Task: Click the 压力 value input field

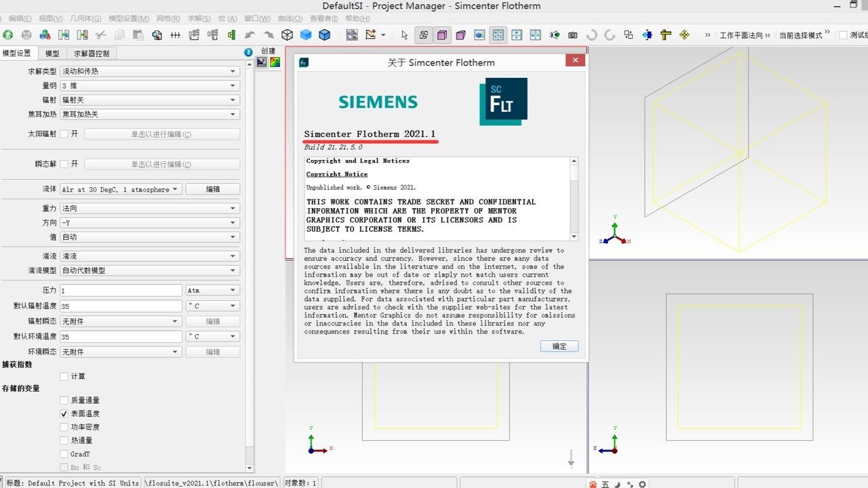Action: click(x=120, y=289)
